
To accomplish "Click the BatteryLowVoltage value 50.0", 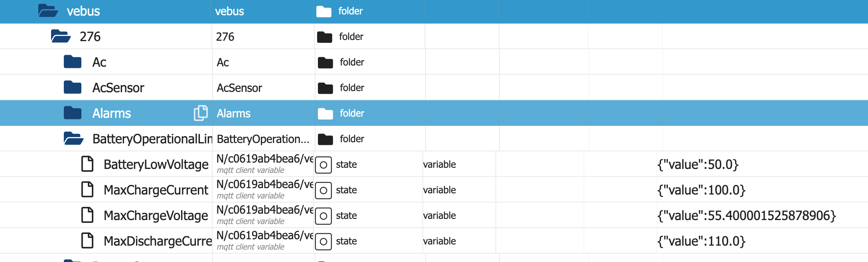I will click(x=698, y=165).
